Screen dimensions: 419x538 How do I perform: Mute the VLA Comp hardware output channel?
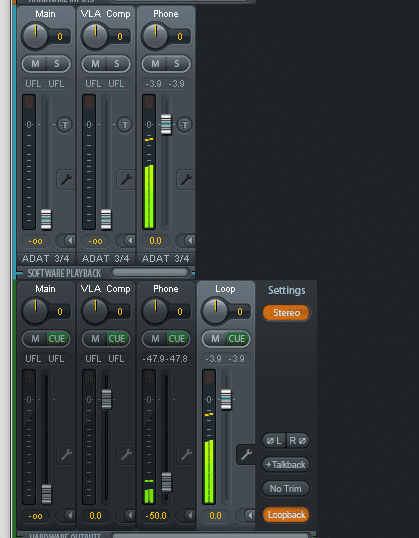tap(95, 339)
